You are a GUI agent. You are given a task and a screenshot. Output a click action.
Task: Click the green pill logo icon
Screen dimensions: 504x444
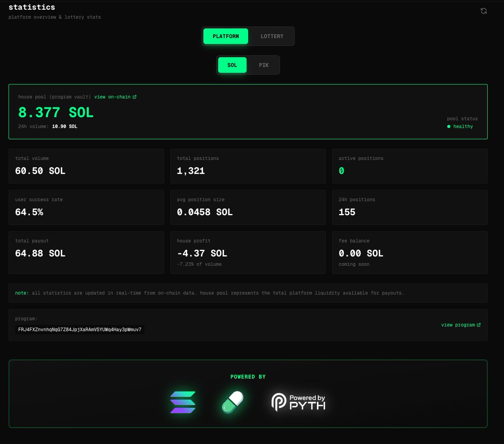232,402
